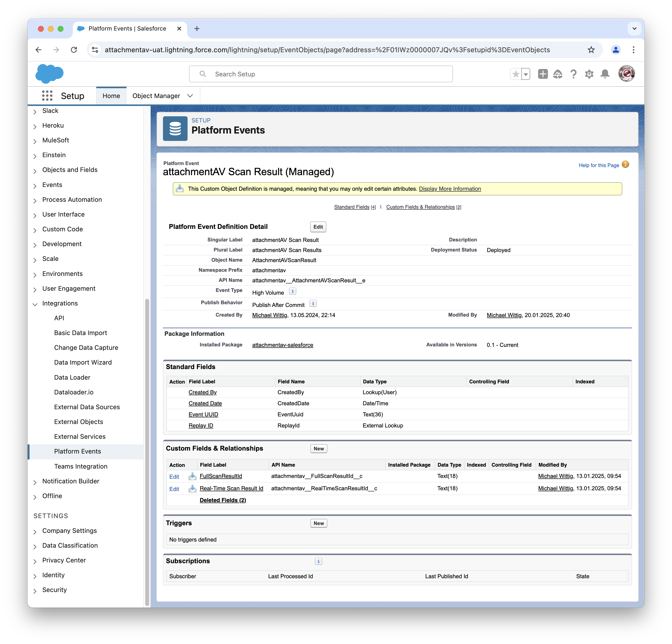Toggle the Subscriptions info tooltip icon
This screenshot has width=672, height=644.
[319, 561]
